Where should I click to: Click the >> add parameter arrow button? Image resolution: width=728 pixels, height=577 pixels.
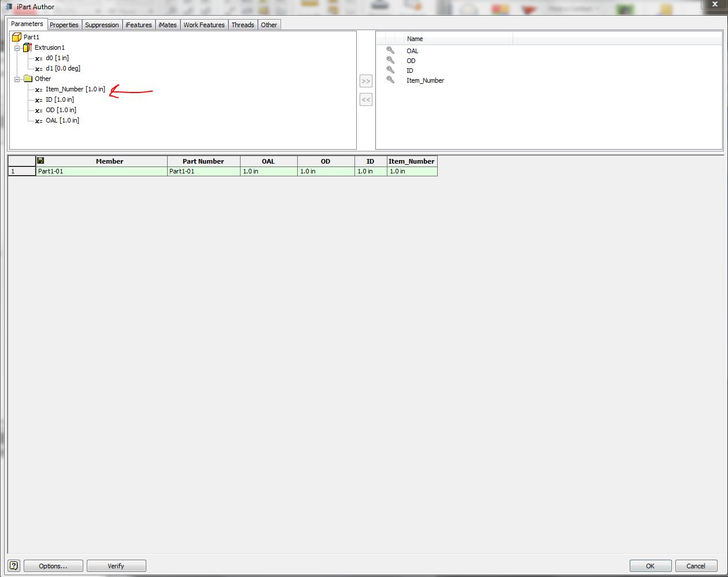pyautogui.click(x=365, y=81)
